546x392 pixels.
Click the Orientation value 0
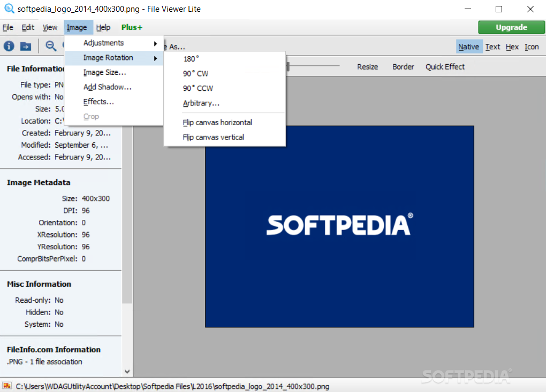click(84, 222)
